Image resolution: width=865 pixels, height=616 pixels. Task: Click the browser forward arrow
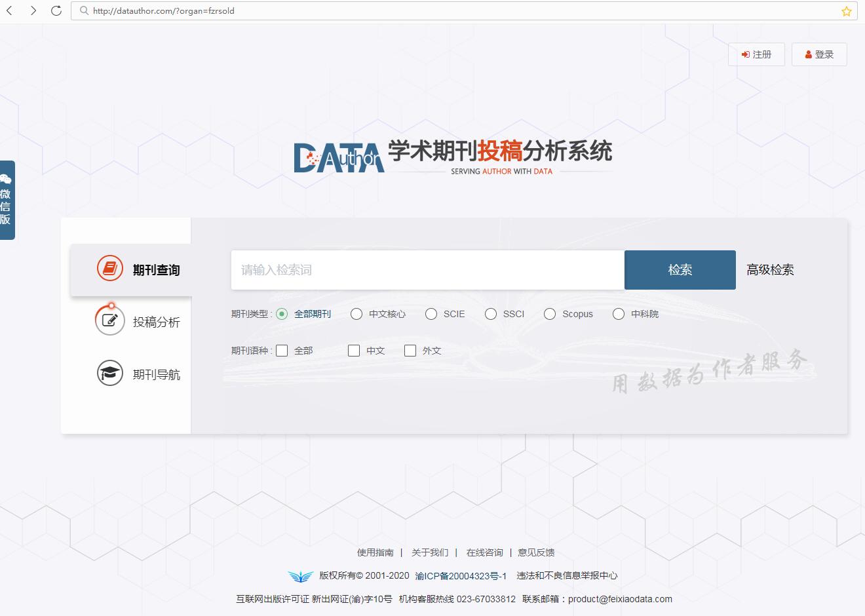point(33,10)
